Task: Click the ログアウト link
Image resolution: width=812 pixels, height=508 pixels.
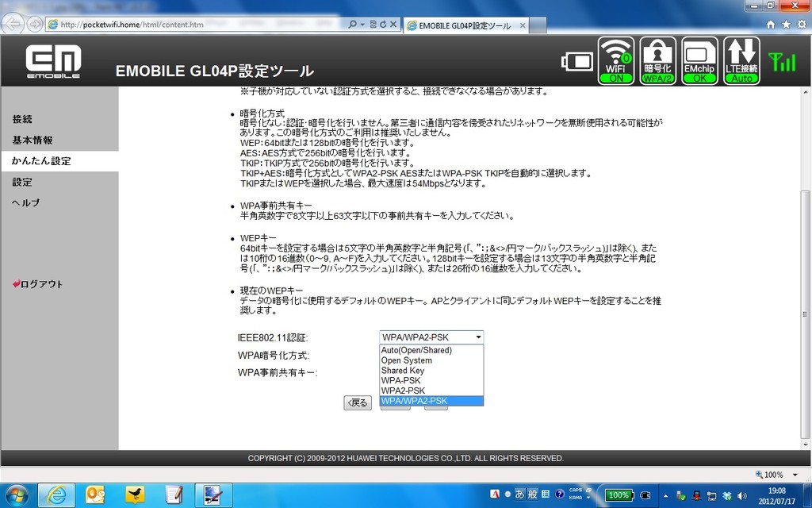Action: [x=38, y=284]
